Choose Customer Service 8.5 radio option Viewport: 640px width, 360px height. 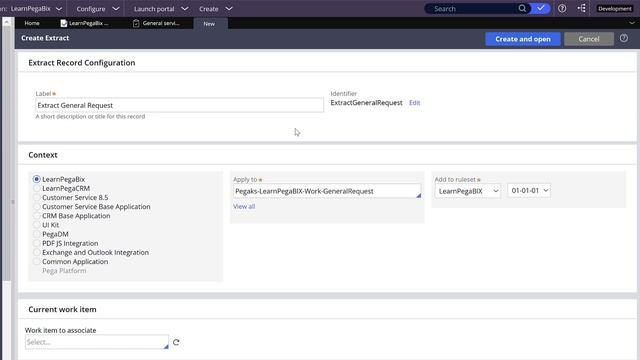(36, 198)
